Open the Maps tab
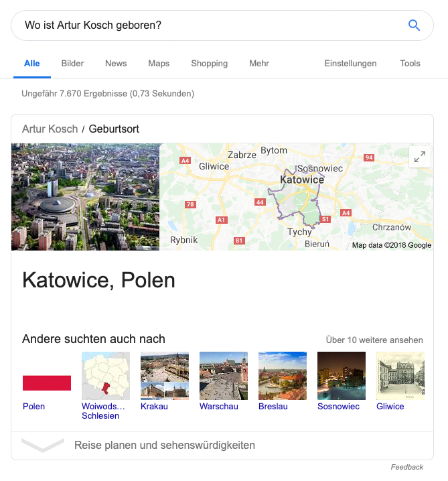The image size is (448, 481). coord(159,64)
